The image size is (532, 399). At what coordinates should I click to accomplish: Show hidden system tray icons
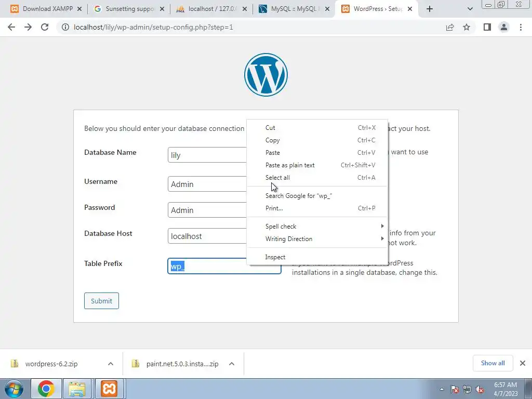point(442,390)
